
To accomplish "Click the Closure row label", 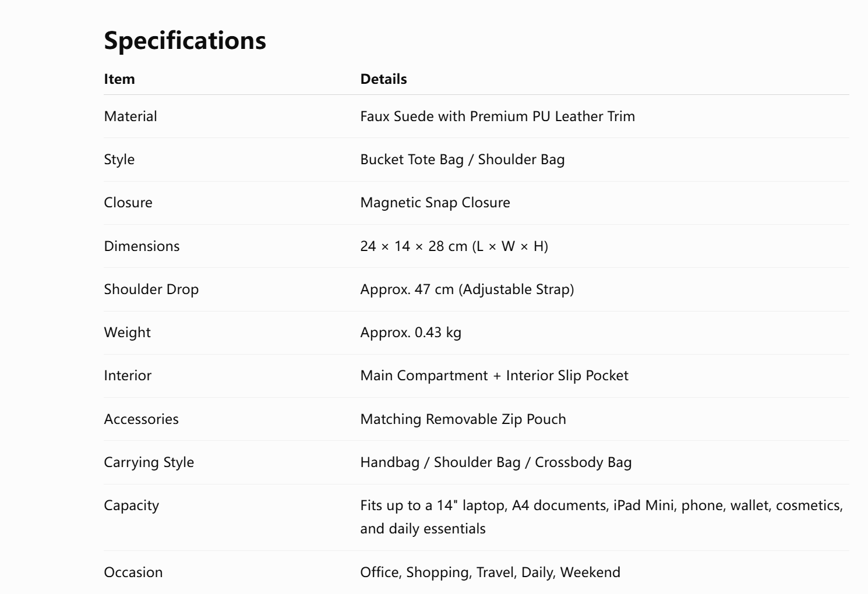I will 128,203.
